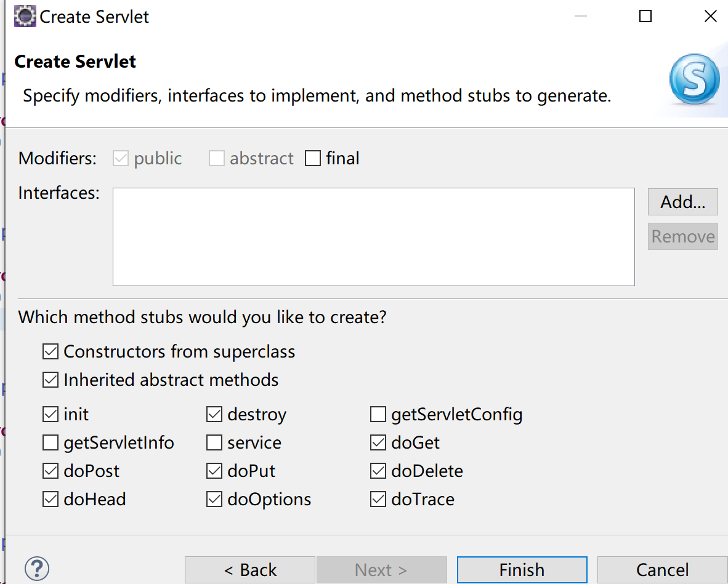
Task: Check the getServletInfo option
Action: pyautogui.click(x=51, y=443)
